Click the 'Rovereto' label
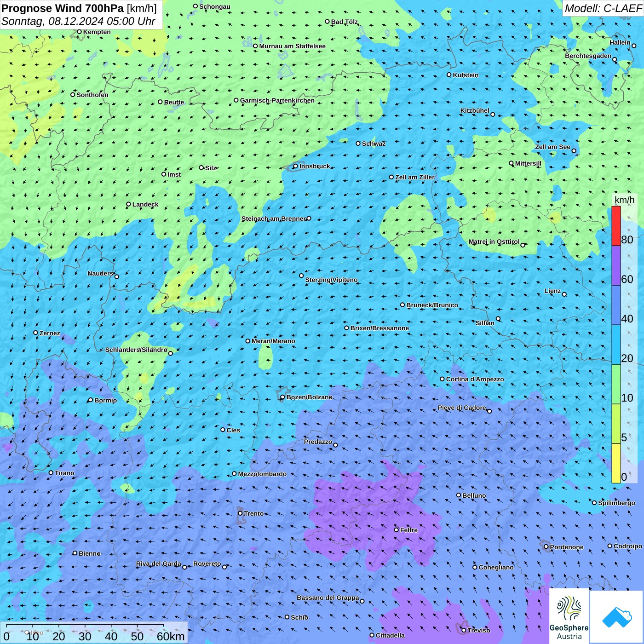The width and height of the screenshot is (644, 644). 207,563
